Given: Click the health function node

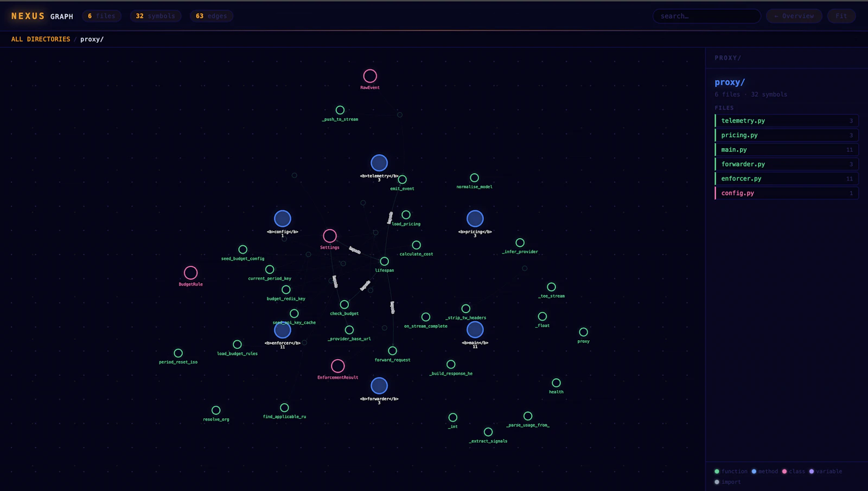Looking at the screenshot, I should pos(557,383).
